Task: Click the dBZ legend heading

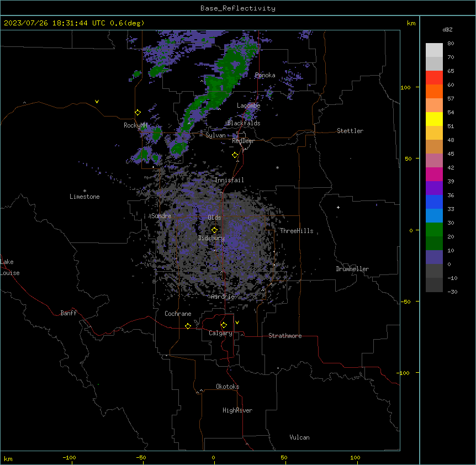Action: [x=447, y=29]
